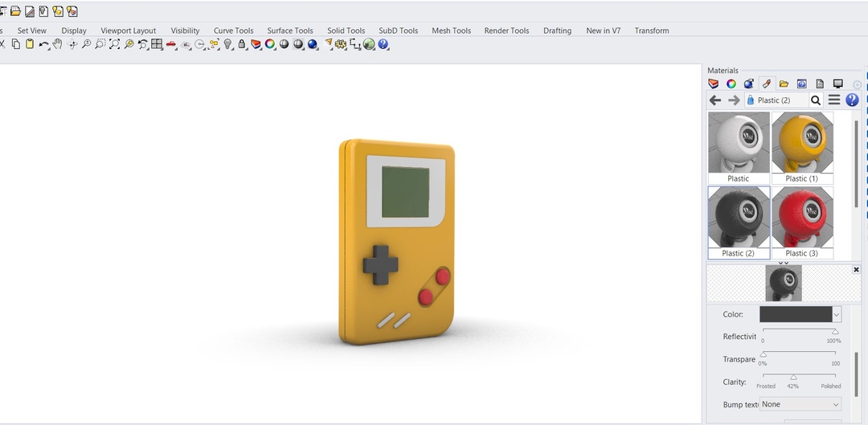Select the yellow Plastic (1) material
The image size is (868, 425).
point(802,148)
